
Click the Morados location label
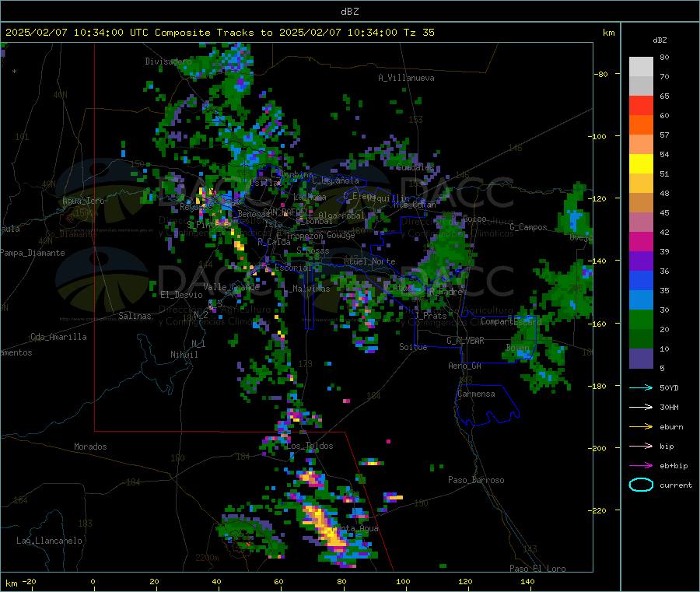click(x=90, y=447)
